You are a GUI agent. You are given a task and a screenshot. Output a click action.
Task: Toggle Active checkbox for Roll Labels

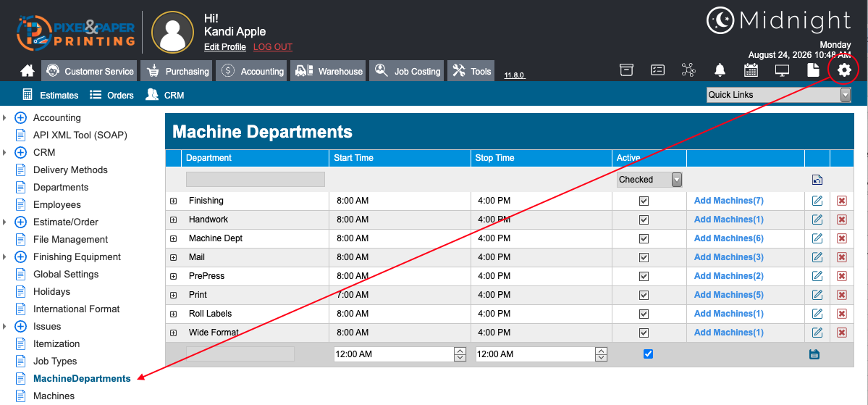644,314
